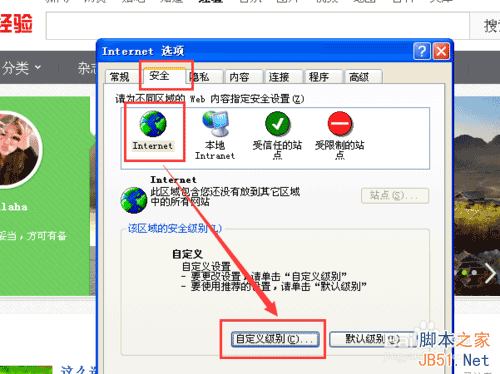Screen dimensions: 500x374
Task: Click the round user avatar picture
Action: click(17, 150)
